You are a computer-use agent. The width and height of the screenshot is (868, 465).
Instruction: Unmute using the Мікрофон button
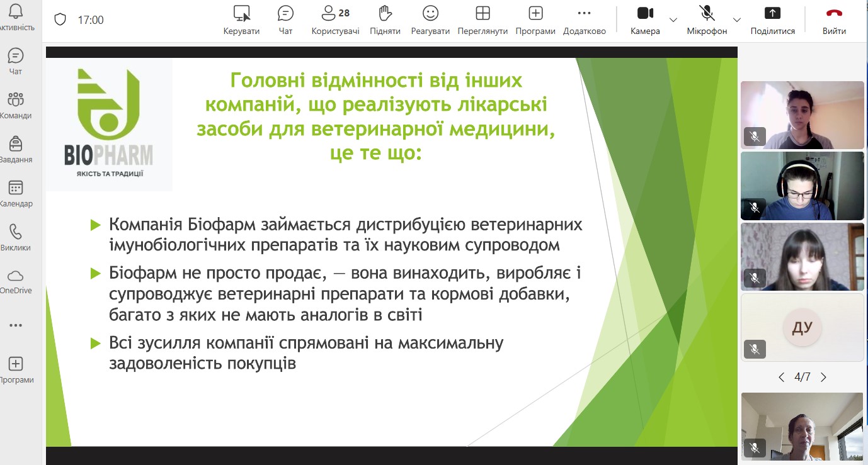[x=707, y=20]
